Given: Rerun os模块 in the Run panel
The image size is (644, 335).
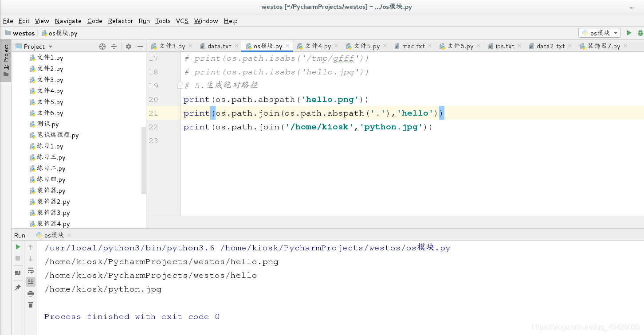Looking at the screenshot, I should [x=18, y=247].
